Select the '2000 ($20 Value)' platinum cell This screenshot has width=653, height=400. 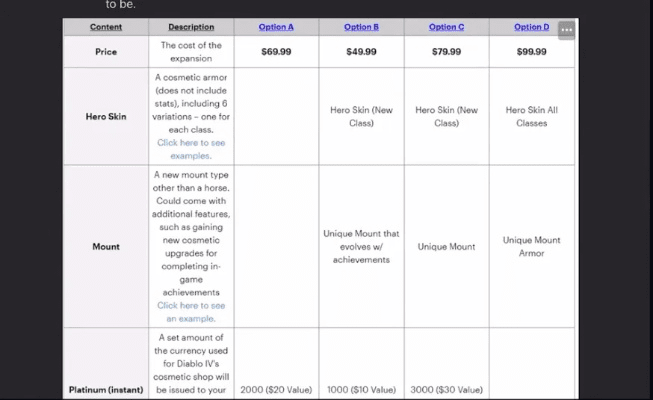click(276, 389)
